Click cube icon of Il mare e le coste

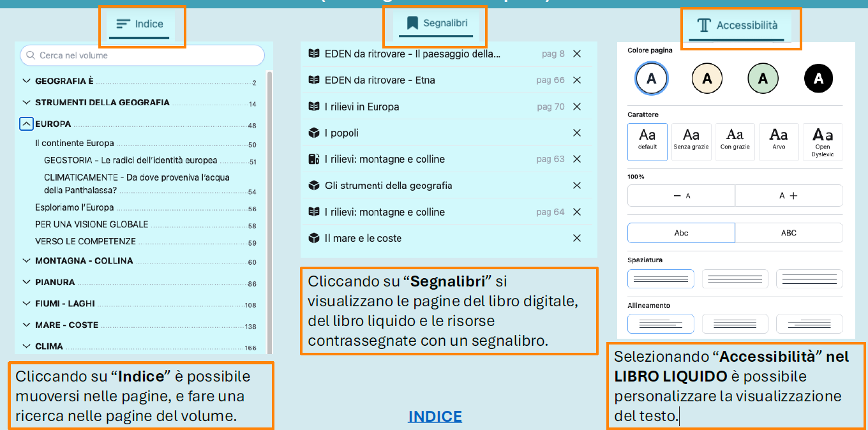pos(313,238)
